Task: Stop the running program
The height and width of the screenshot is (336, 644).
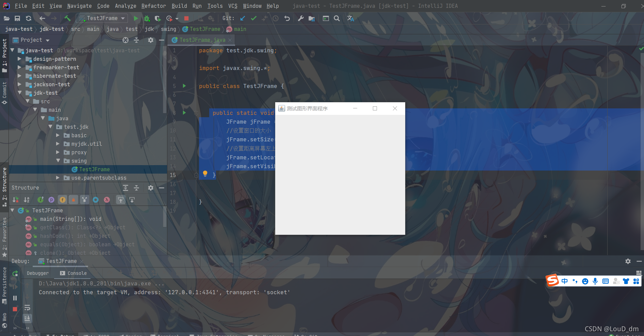Action: pyautogui.click(x=186, y=18)
